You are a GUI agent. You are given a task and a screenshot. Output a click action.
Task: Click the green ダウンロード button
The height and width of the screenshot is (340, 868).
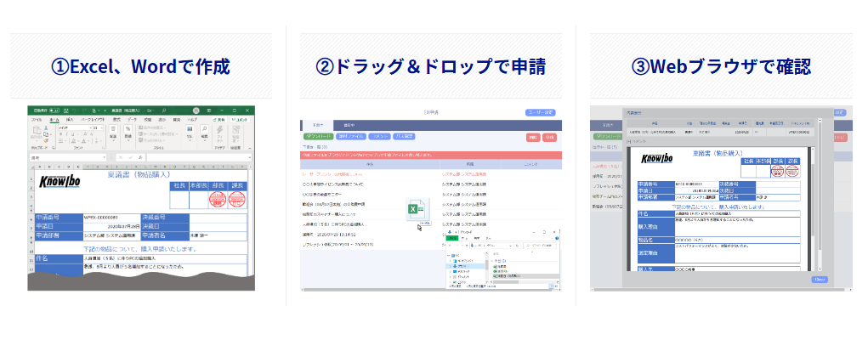318,136
